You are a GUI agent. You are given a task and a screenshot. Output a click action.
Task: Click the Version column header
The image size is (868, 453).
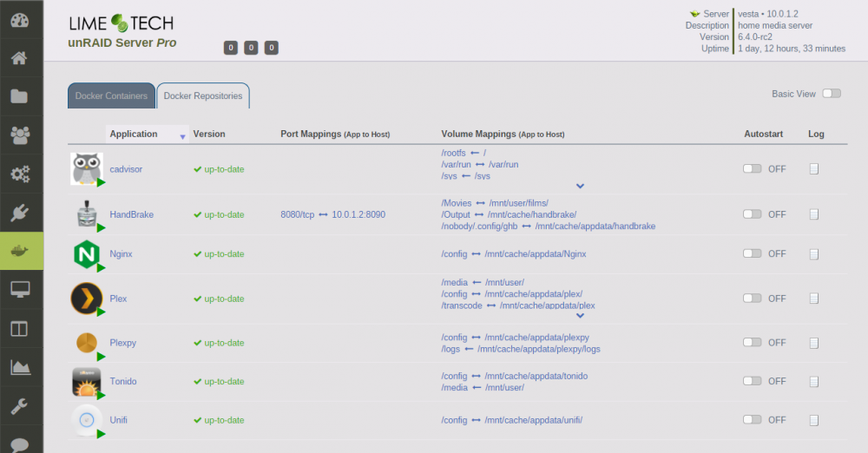click(209, 134)
